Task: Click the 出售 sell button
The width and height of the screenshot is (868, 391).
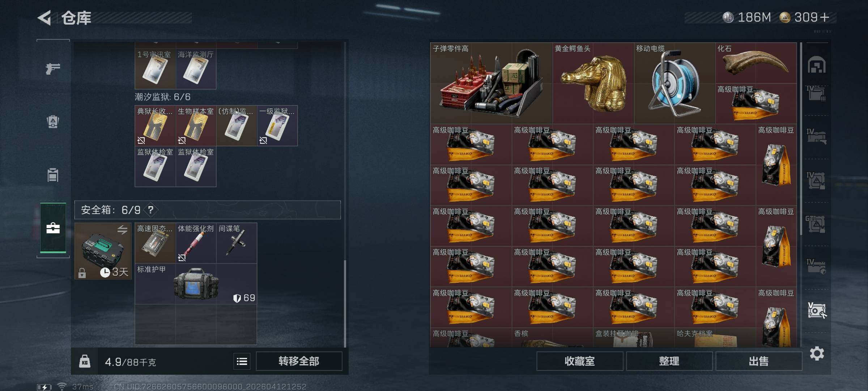Action: (x=758, y=361)
